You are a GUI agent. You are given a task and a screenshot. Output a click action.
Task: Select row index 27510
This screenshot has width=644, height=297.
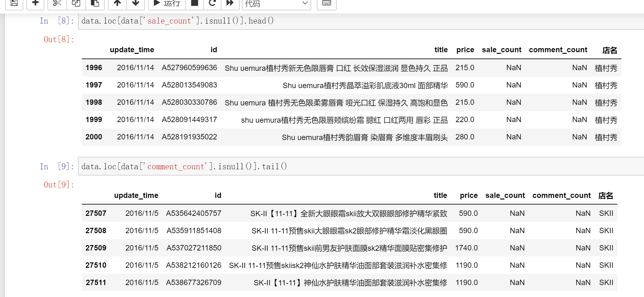pyautogui.click(x=96, y=266)
